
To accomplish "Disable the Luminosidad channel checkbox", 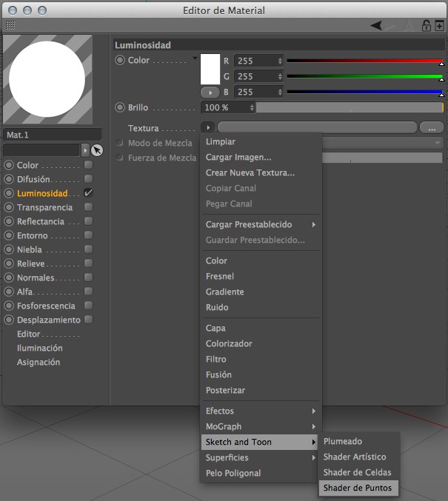I will click(88, 193).
